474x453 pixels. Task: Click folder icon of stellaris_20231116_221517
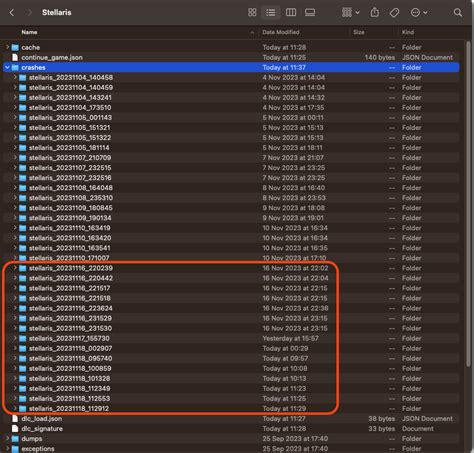click(23, 288)
